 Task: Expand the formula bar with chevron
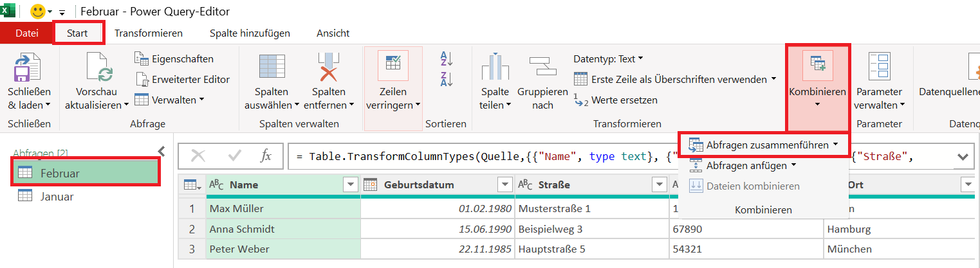963,156
